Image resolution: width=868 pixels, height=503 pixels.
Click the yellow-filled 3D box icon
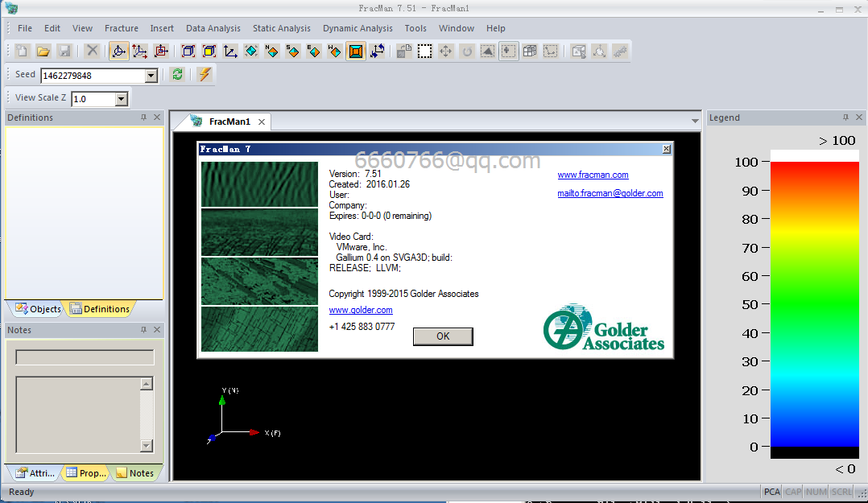coord(209,52)
